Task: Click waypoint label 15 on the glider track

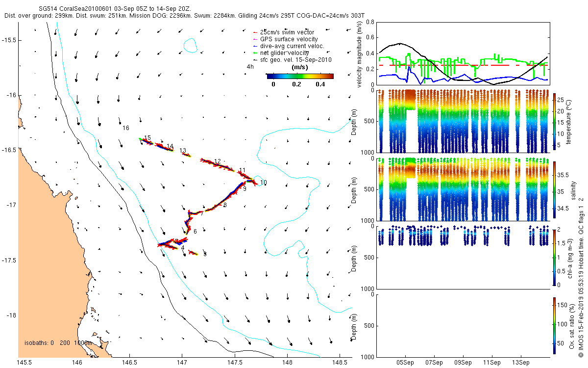Action: coord(147,138)
